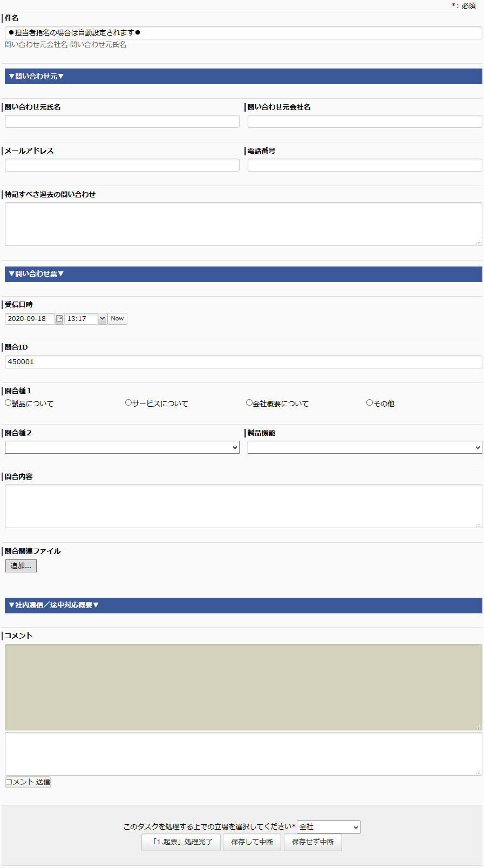484x868 pixels.
Task: Open the 立場 dropdown showing 全社
Action: (328, 827)
